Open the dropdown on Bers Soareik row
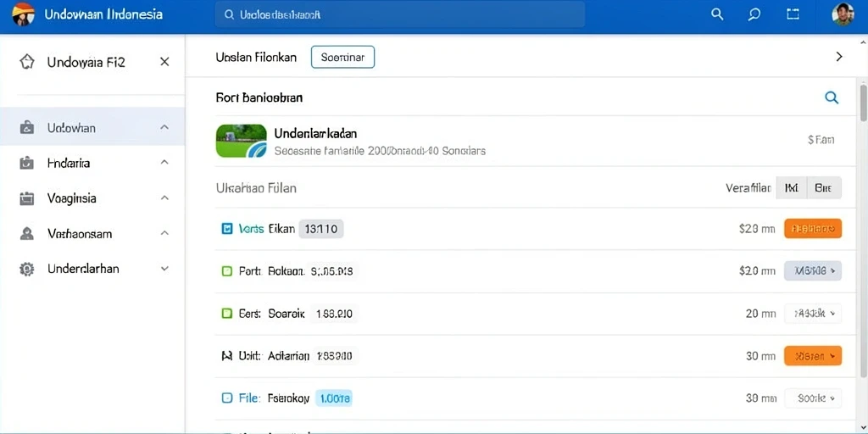 [813, 314]
